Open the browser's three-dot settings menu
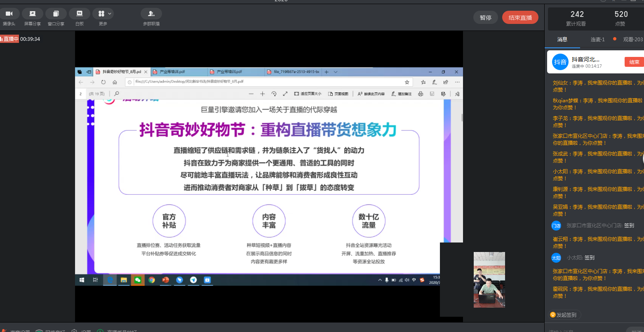 457,82
